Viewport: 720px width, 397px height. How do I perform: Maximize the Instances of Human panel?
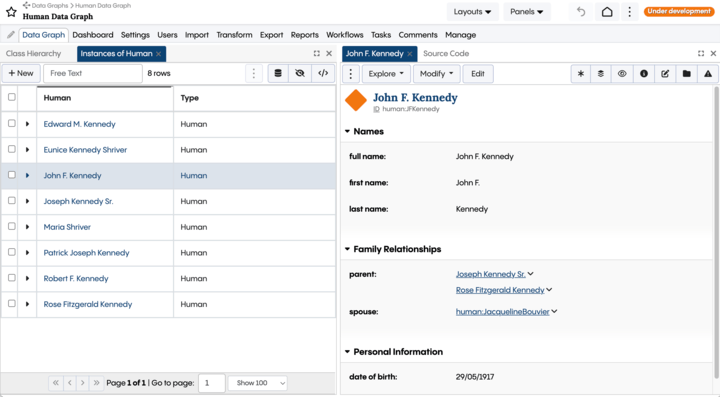tap(316, 54)
